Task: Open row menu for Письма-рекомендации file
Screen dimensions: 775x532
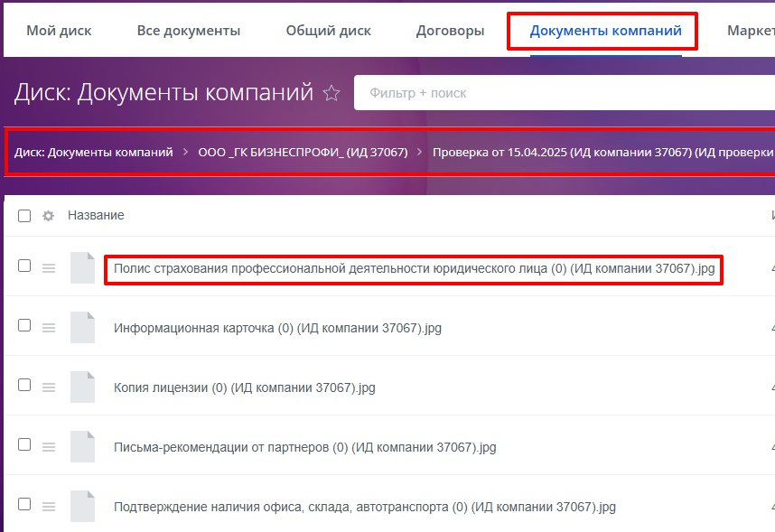Action: [49, 447]
